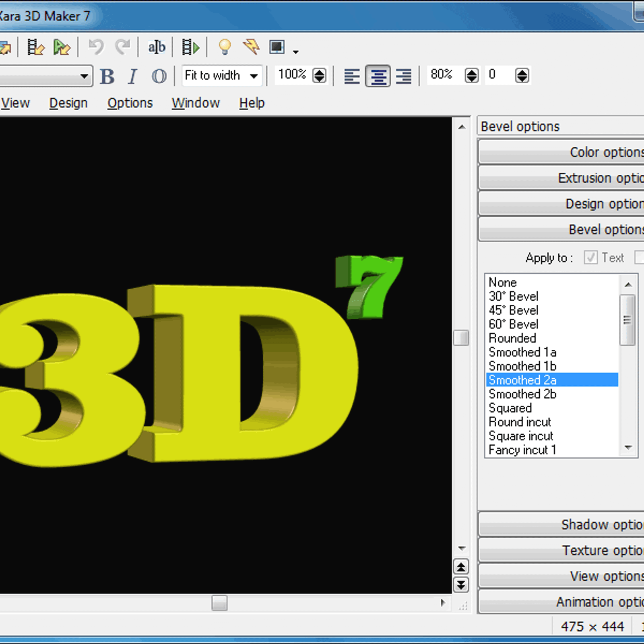644x644 pixels.
Task: Click the double up arrow button
Action: pos(461,567)
